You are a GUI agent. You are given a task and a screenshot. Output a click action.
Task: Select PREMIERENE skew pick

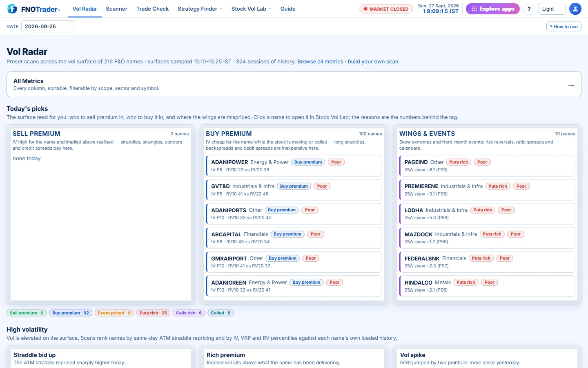pos(487,190)
